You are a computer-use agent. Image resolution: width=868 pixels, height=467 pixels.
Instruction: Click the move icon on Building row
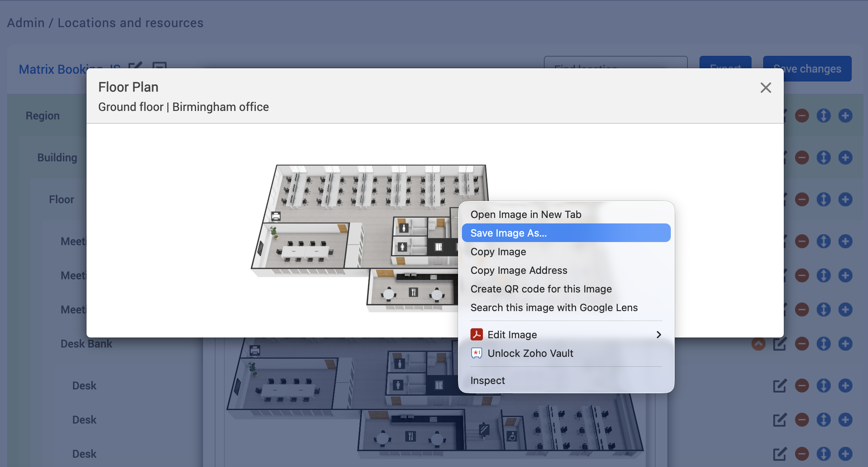[824, 157]
